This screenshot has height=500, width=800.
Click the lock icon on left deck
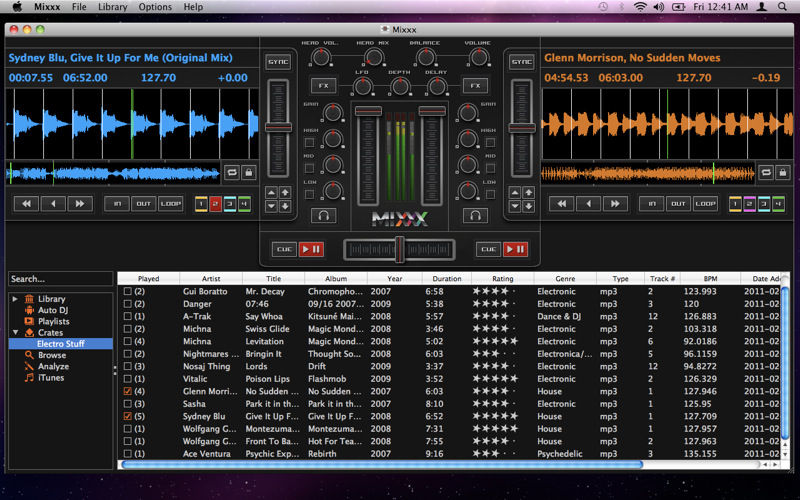pos(248,172)
